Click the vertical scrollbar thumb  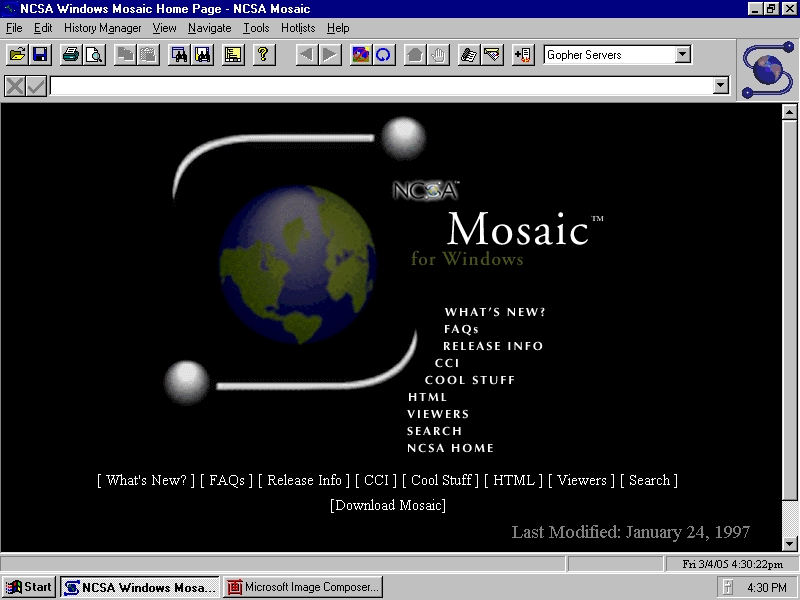click(x=789, y=311)
